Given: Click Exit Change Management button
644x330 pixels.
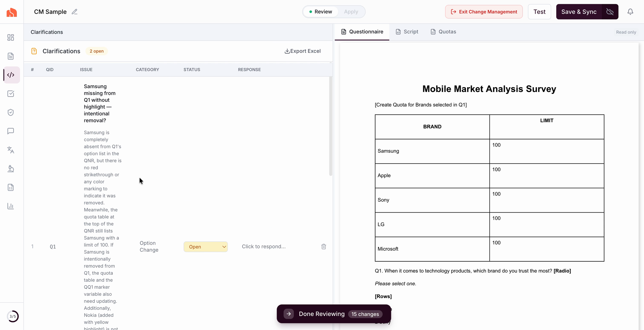Looking at the screenshot, I should 484,12.
